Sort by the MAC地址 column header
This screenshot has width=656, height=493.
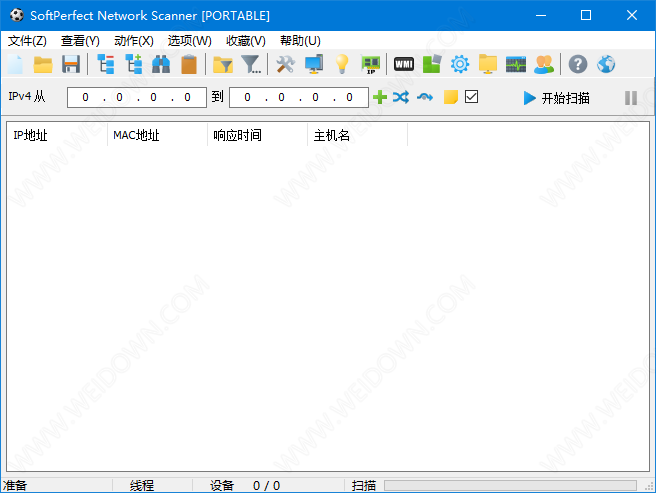[x=157, y=135]
